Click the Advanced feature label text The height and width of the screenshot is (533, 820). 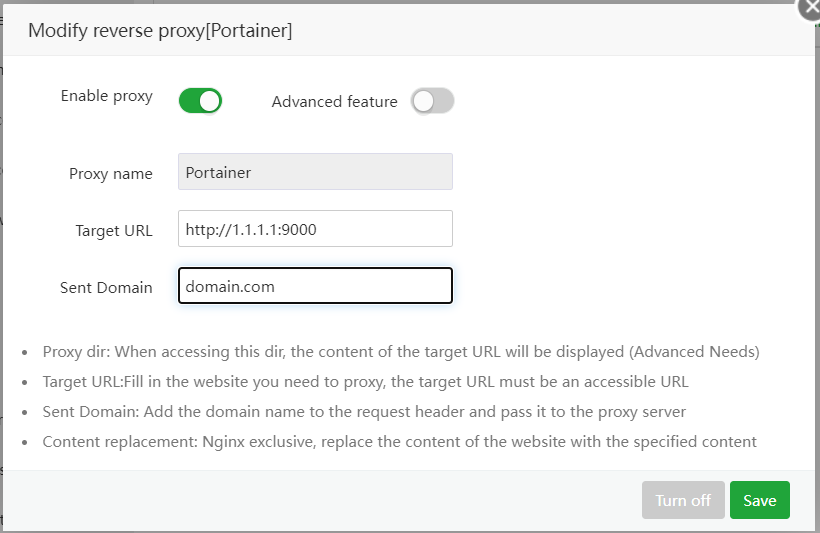334,101
